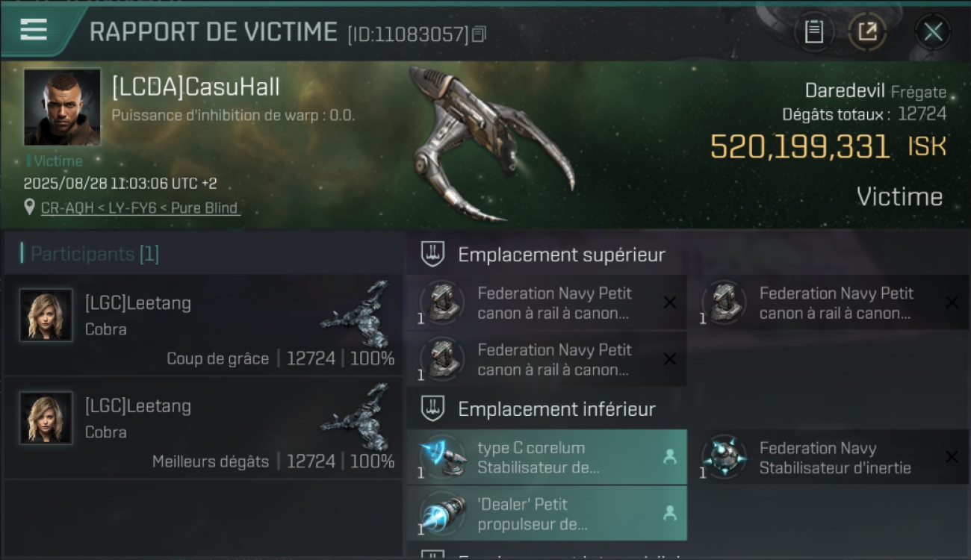The height and width of the screenshot is (560, 971).
Task: Click the destroyed X on the third railgun
Action: click(670, 359)
